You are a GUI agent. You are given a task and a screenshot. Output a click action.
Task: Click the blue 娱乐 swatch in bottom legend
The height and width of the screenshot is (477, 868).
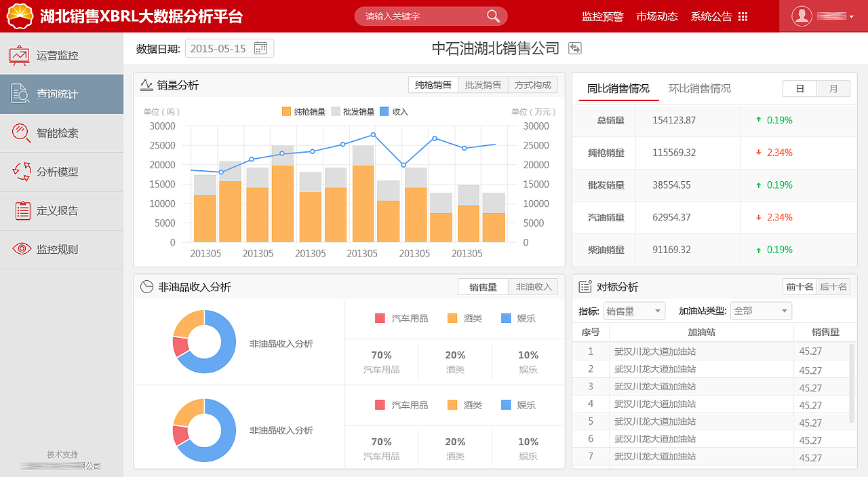click(506, 405)
